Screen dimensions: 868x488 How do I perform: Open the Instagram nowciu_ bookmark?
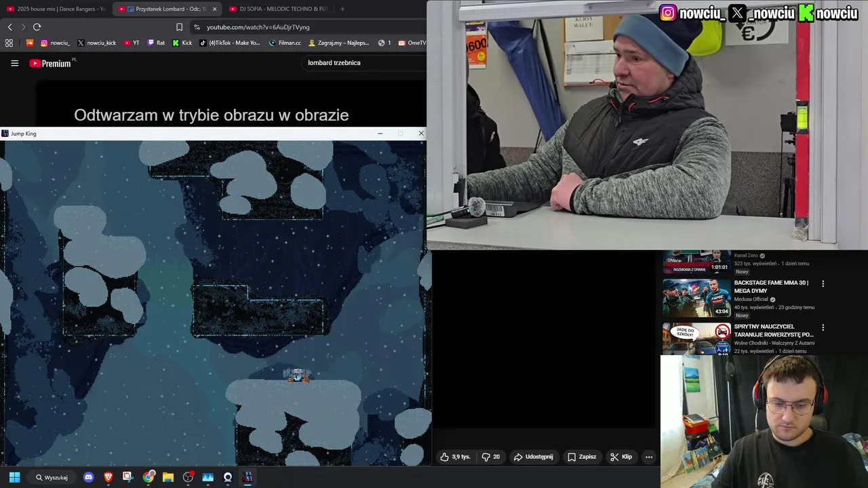[x=55, y=43]
